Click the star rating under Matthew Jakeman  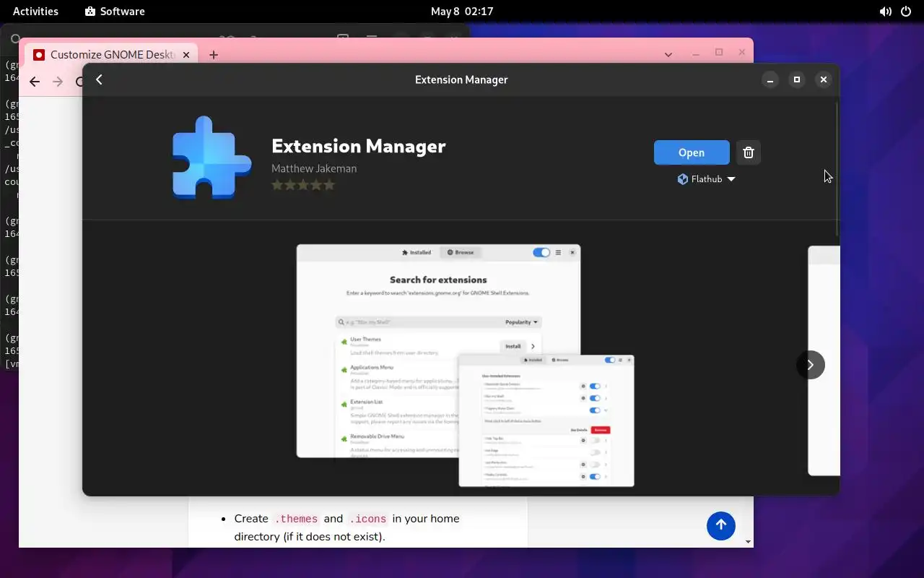303,185
